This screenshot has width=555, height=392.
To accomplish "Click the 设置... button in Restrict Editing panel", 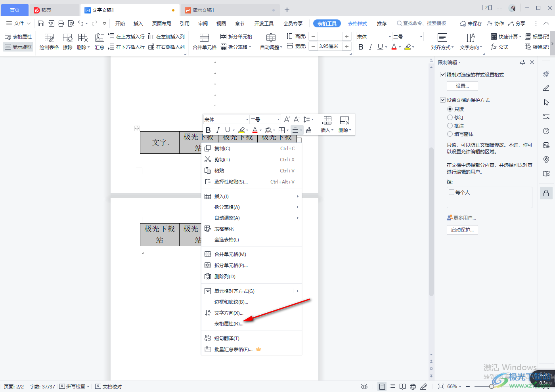I will [462, 86].
